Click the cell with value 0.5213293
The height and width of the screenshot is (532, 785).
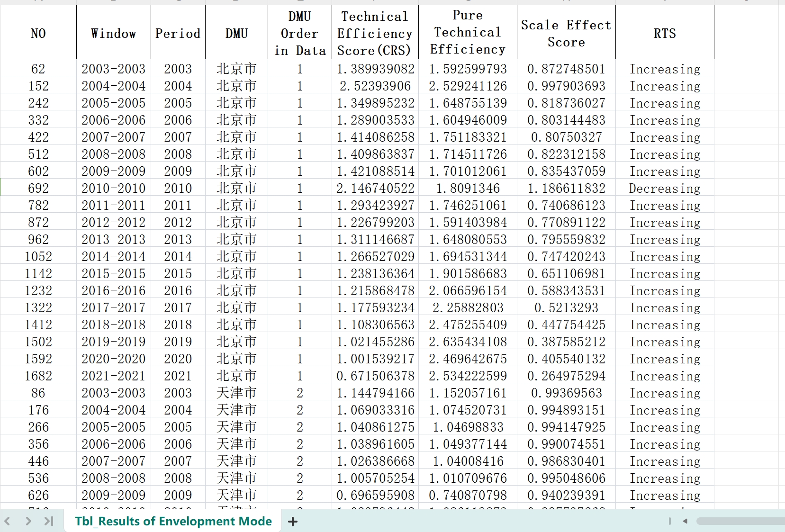tap(566, 307)
